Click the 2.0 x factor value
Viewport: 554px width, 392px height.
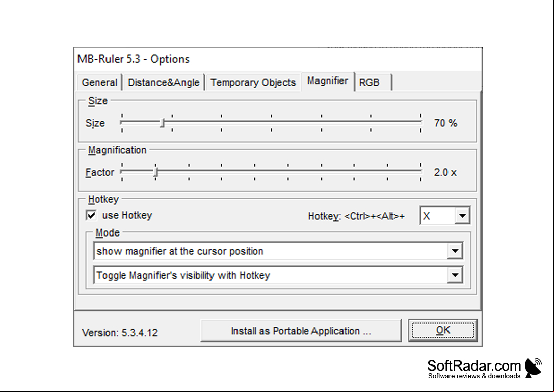[x=445, y=172]
